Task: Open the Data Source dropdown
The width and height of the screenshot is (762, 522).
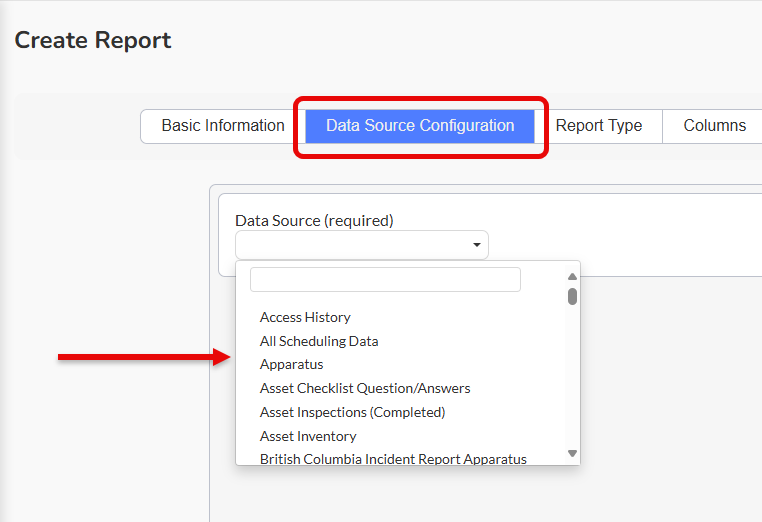Action: coord(361,245)
